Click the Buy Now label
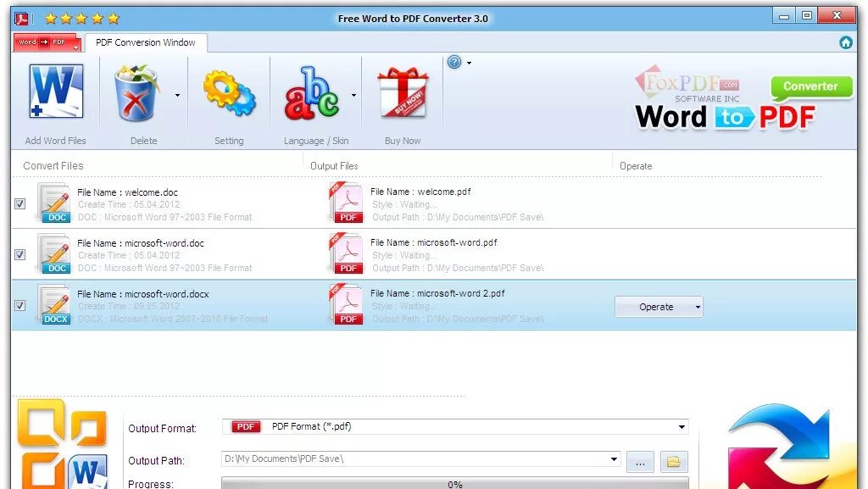This screenshot has width=868, height=489. tap(403, 141)
